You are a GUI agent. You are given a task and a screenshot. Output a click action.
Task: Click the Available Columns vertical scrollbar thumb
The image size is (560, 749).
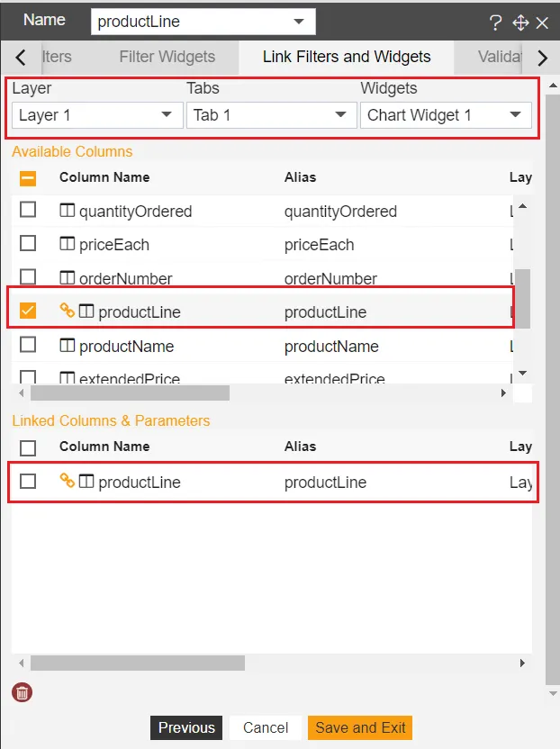(x=523, y=299)
